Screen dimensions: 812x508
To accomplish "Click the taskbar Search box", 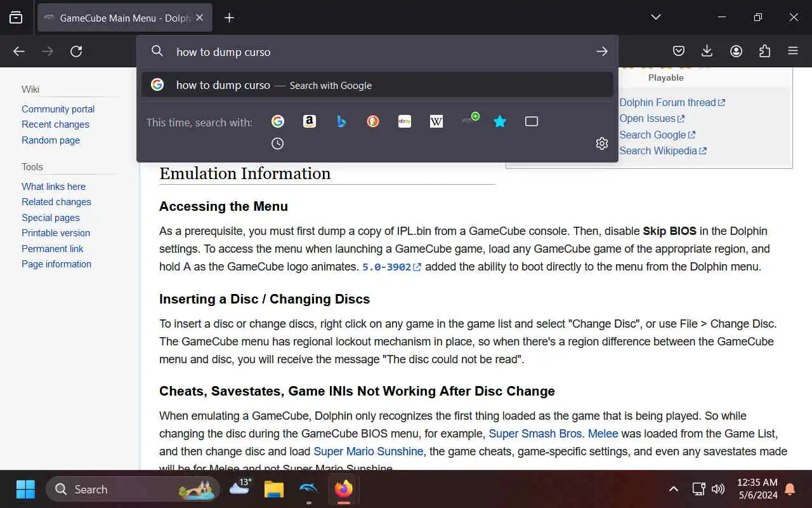I will pyautogui.click(x=133, y=489).
